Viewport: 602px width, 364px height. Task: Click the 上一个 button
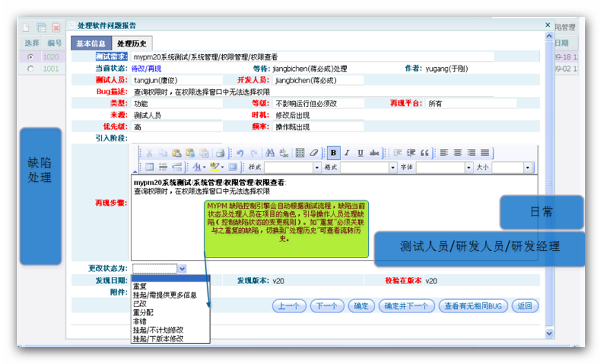point(289,306)
